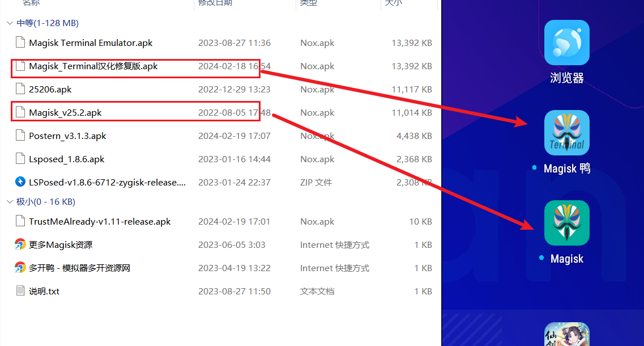Click the 10 KB size cell
This screenshot has height=346, width=644.
pos(420,221)
